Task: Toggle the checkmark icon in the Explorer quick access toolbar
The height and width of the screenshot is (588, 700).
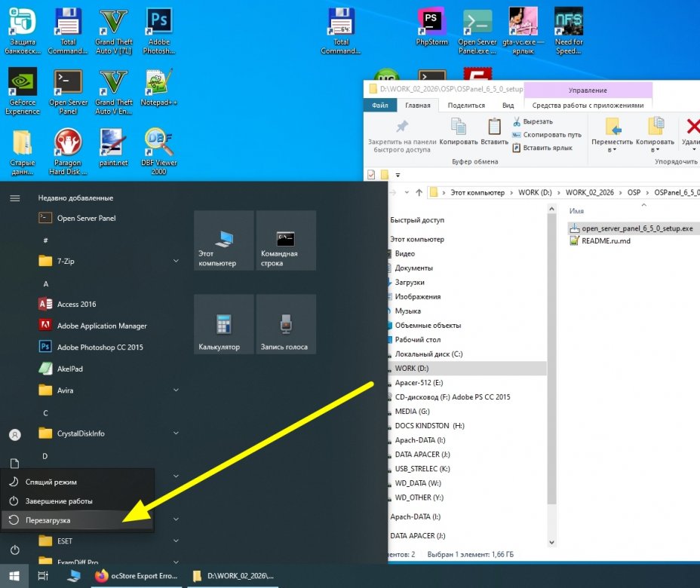Action: (x=371, y=174)
